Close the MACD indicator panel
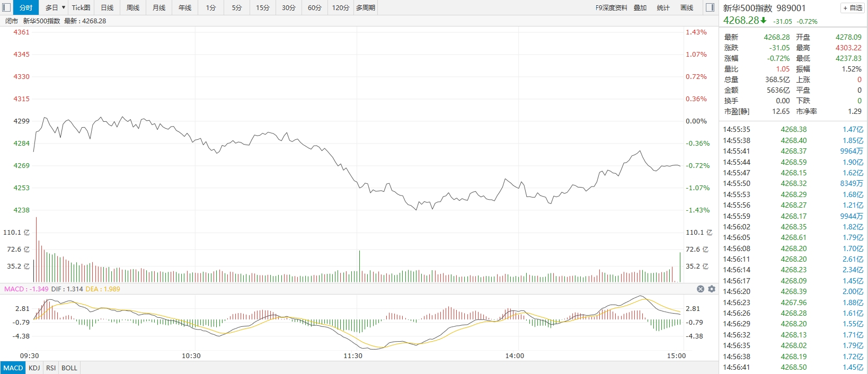Screen dimensions: 868x374 point(701,289)
